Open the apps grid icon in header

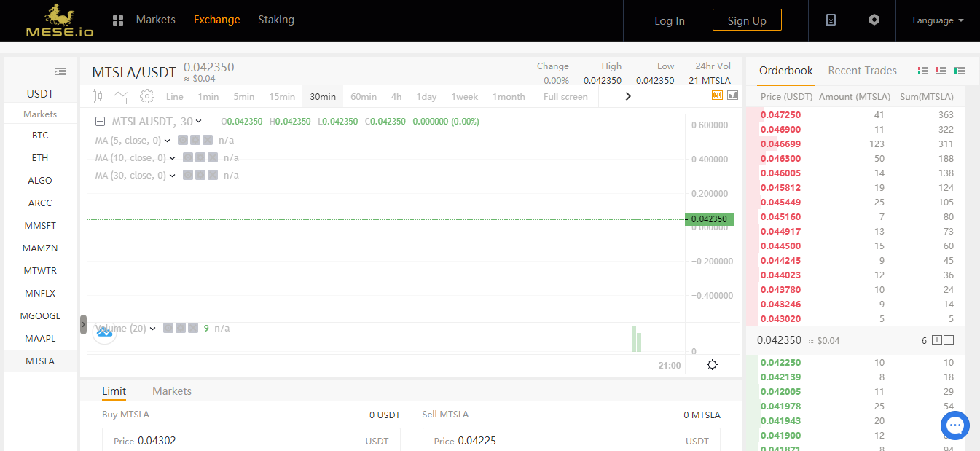click(118, 20)
